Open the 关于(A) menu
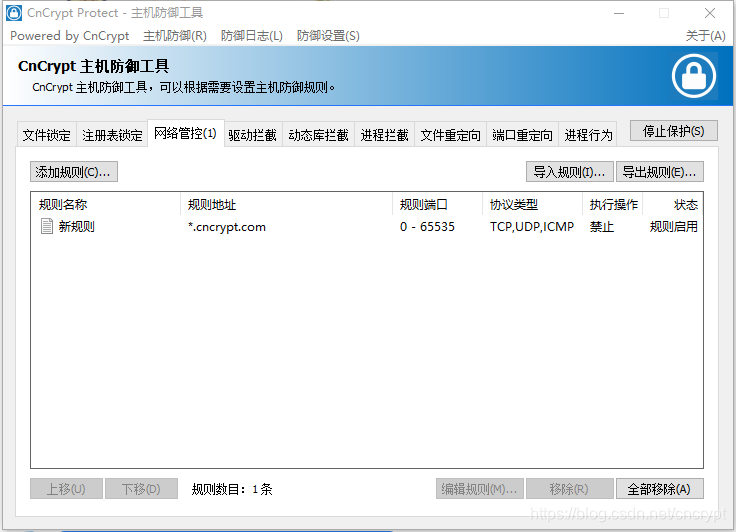Screen dimensions: 736x532 (x=705, y=36)
